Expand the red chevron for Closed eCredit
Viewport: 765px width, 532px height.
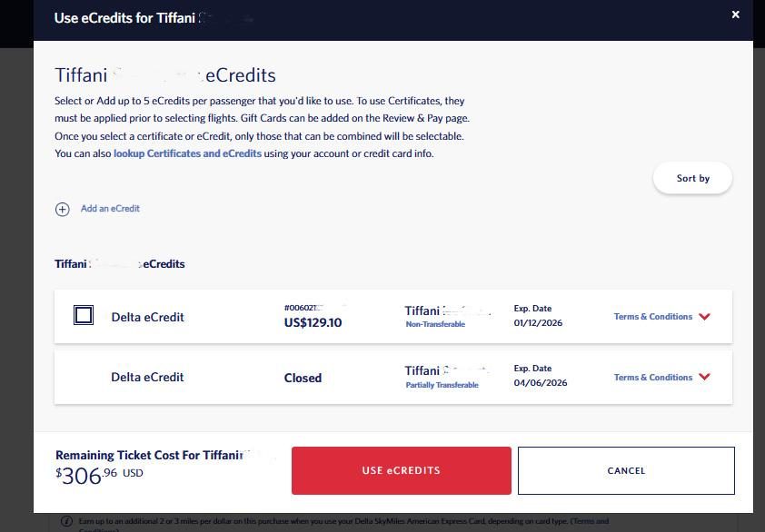click(705, 378)
